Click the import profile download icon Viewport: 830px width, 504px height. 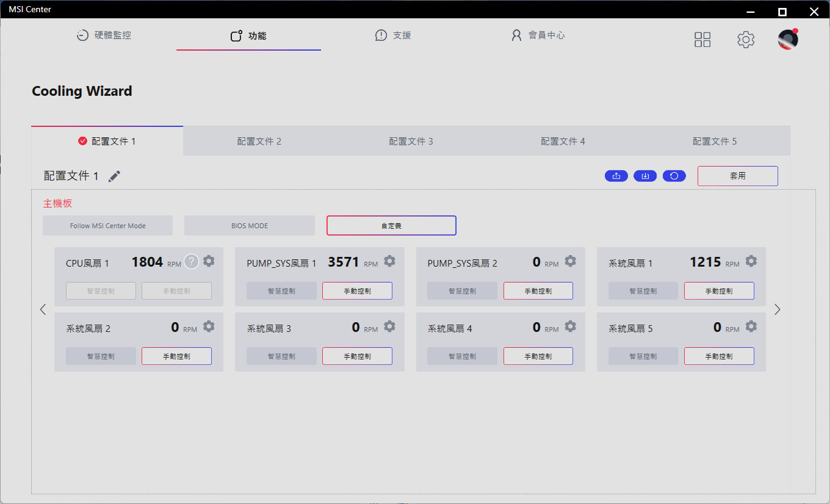(x=645, y=176)
